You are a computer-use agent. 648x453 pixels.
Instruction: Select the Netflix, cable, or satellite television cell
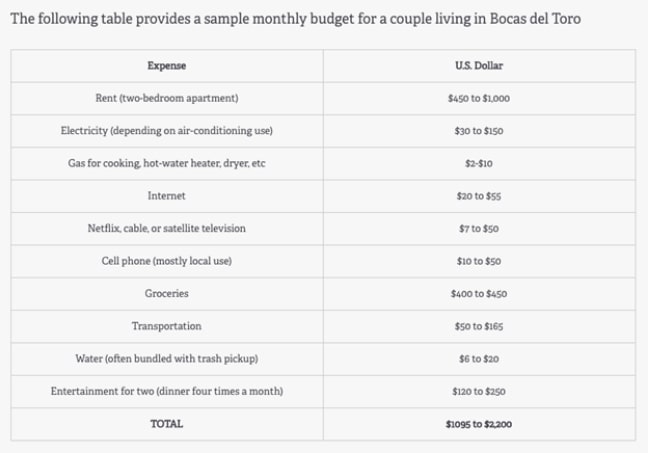[x=167, y=229]
